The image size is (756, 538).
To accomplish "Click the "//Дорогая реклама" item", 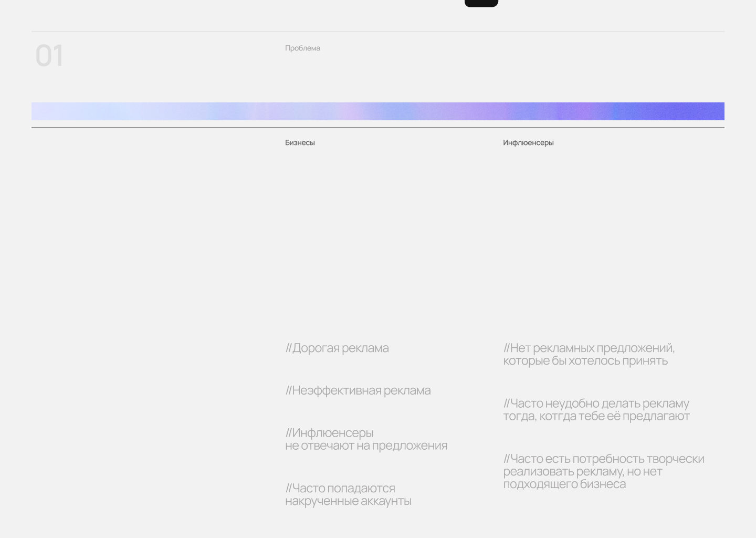I will click(337, 348).
